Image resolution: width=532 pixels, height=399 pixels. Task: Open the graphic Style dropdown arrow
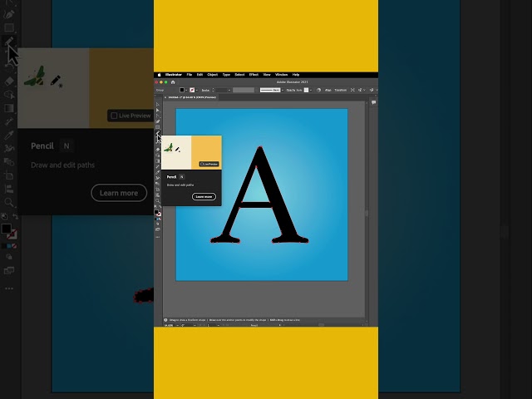311,91
